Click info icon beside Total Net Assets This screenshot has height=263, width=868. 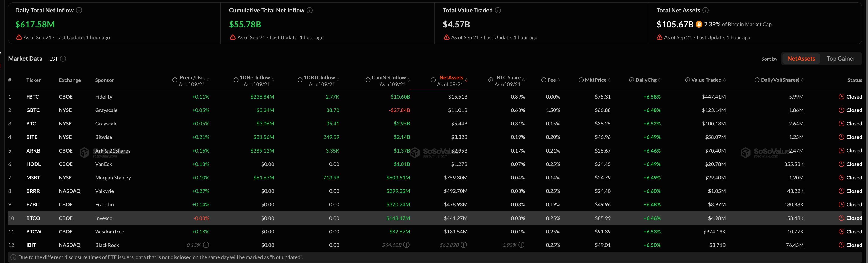tap(705, 11)
